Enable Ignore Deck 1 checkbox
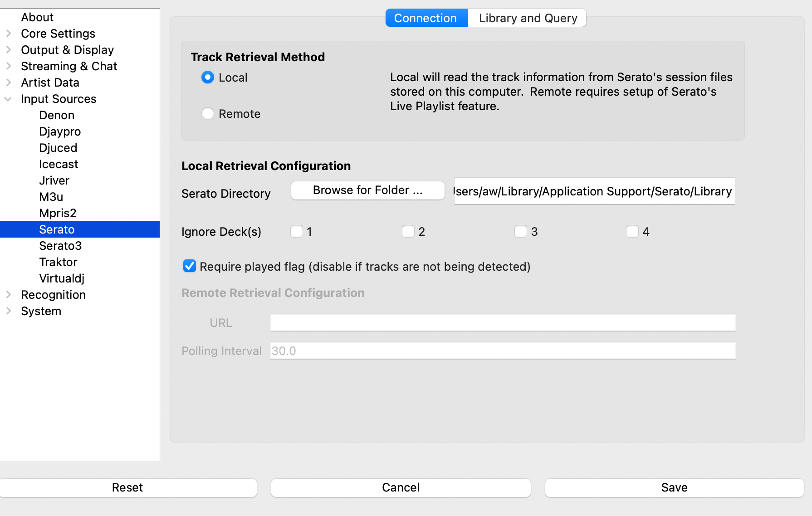The width and height of the screenshot is (812, 516). [x=297, y=232]
